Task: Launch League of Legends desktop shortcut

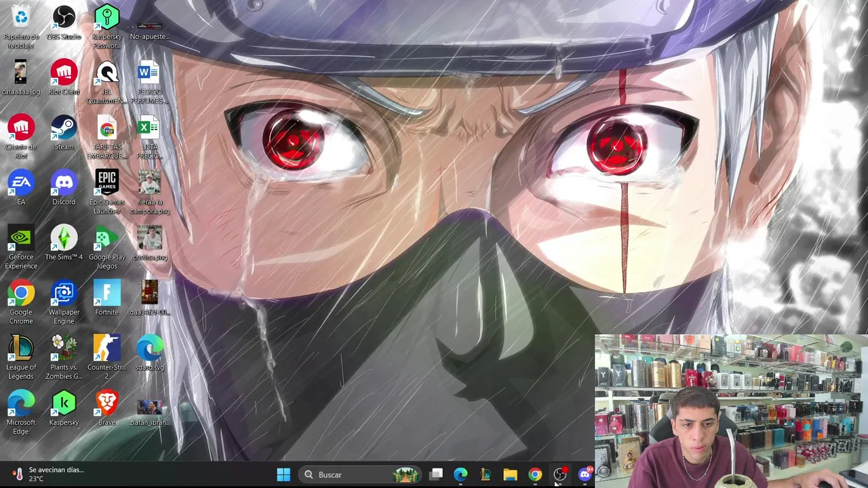Action: (21, 358)
